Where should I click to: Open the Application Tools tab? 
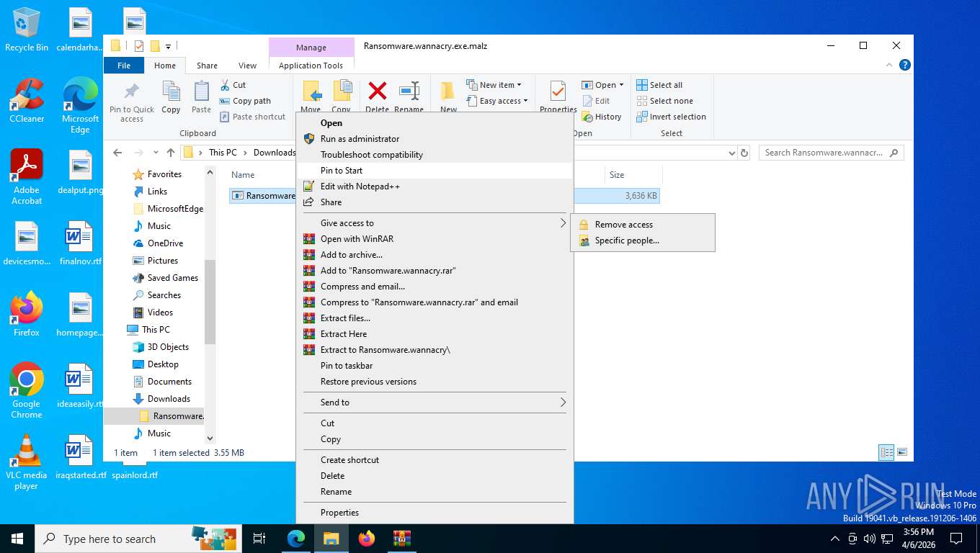(311, 66)
